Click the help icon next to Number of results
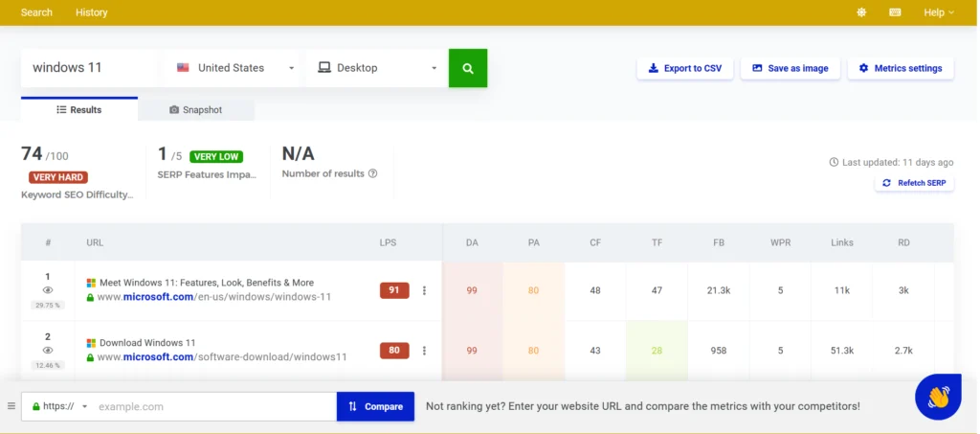Screen dimensions: 980x434 [x=372, y=173]
